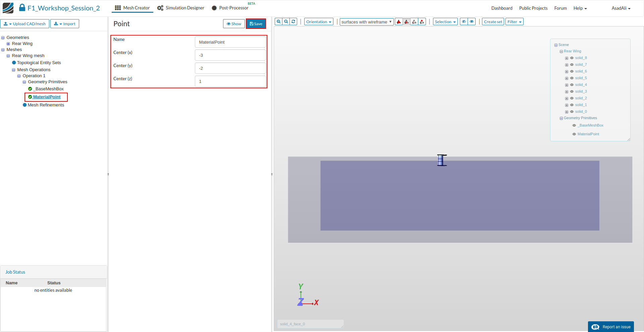
Task: Click the Mesh Refinements blue dot icon
Action: (25, 105)
